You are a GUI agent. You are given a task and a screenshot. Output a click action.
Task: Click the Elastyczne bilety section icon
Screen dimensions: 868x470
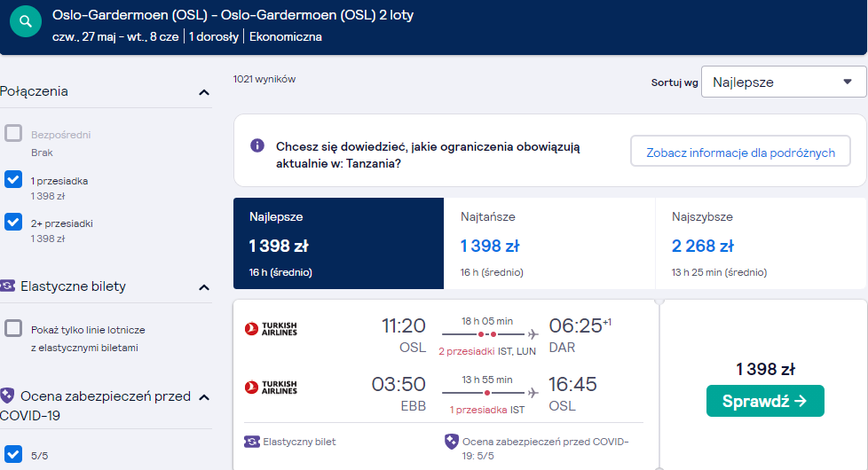[x=7, y=286]
